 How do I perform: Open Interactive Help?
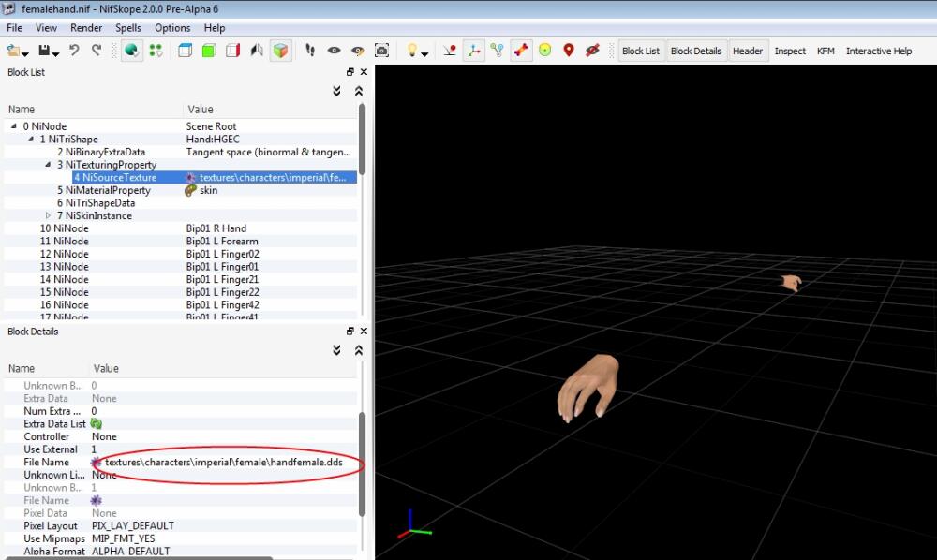click(x=879, y=51)
